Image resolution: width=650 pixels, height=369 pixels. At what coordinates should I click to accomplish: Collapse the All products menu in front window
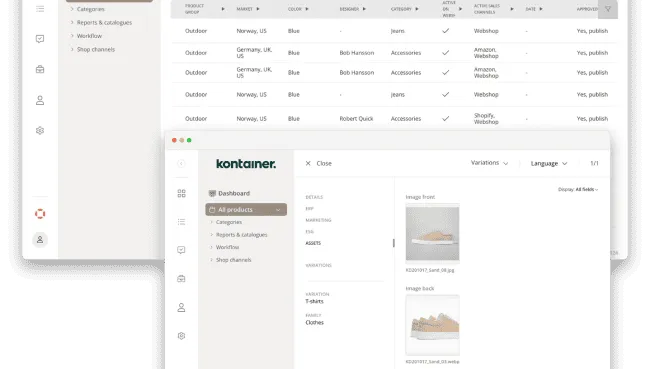[x=278, y=210]
